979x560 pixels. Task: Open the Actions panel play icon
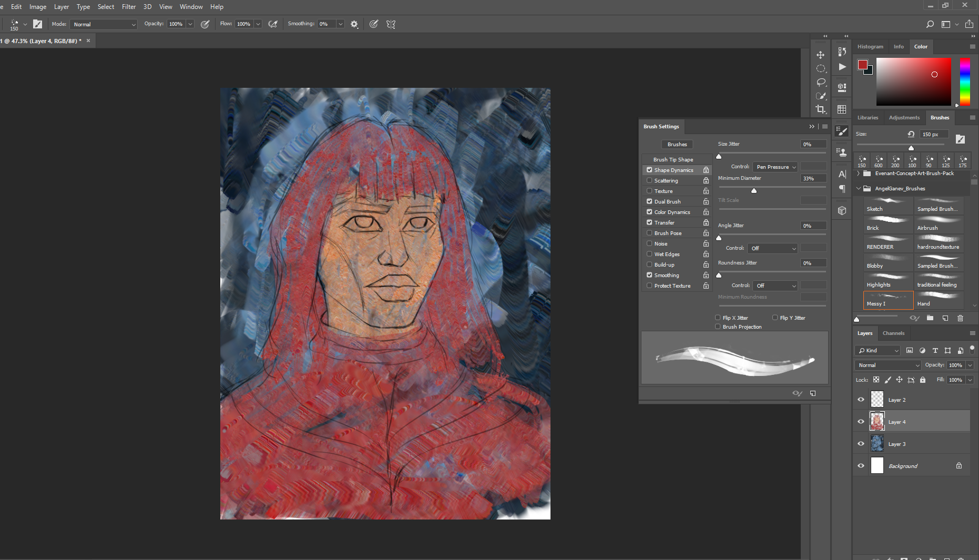[x=842, y=67]
